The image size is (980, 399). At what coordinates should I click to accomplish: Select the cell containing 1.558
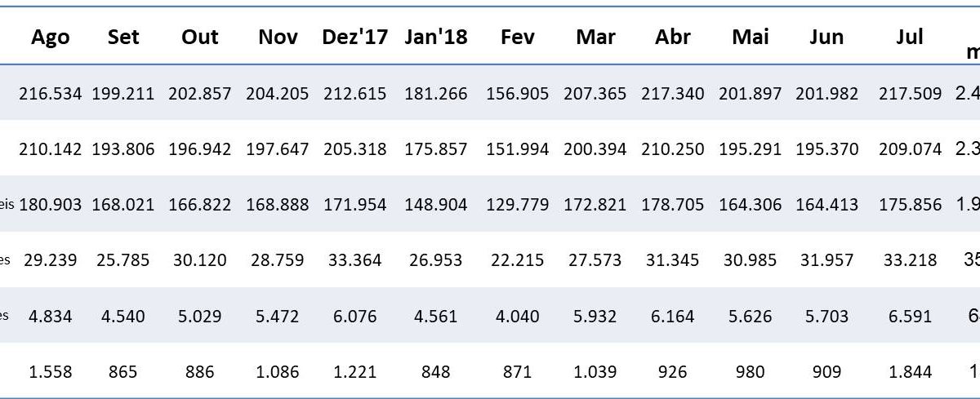coord(51,372)
